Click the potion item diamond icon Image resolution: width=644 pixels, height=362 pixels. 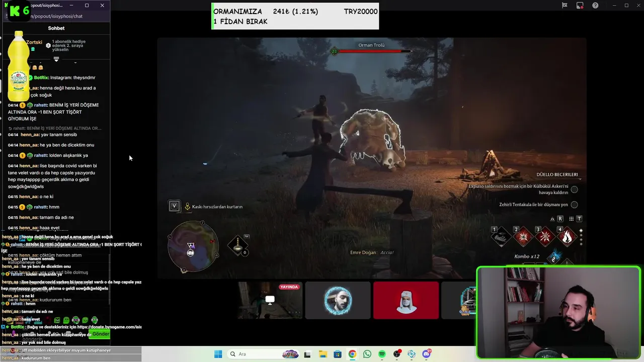click(x=238, y=245)
